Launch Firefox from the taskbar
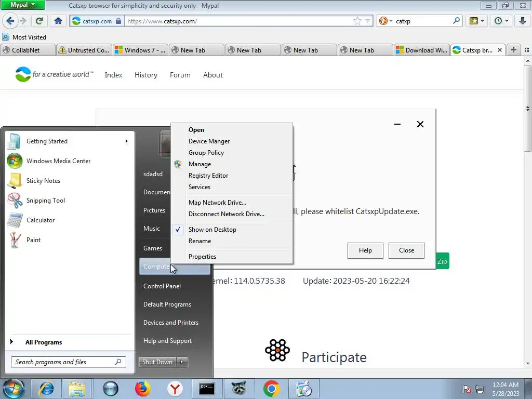The width and height of the screenshot is (532, 399). pos(143,389)
